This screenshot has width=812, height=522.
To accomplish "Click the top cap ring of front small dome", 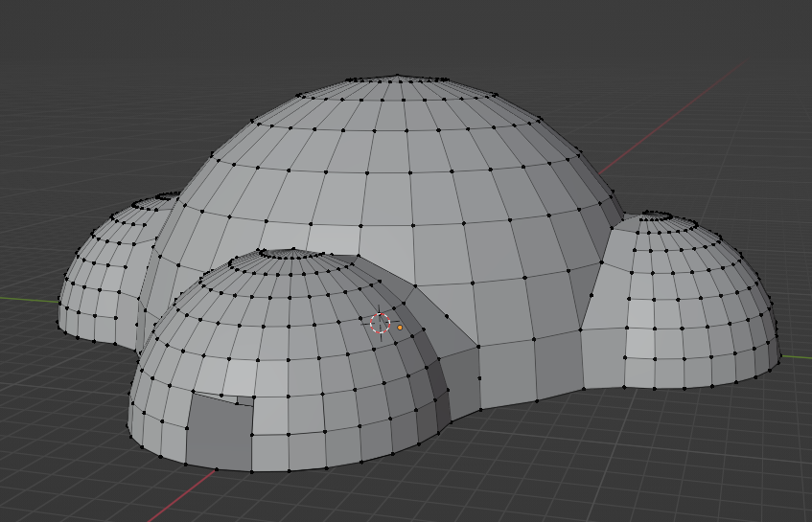I will 291,253.
